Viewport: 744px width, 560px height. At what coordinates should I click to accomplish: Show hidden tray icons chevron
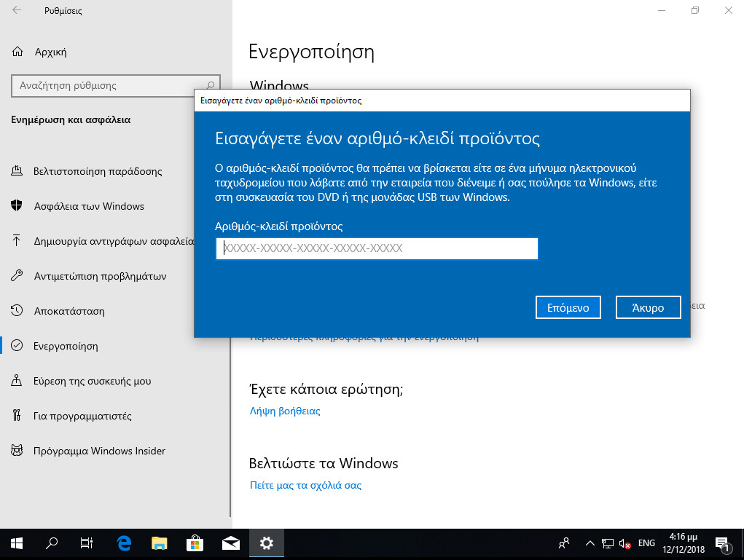(590, 543)
